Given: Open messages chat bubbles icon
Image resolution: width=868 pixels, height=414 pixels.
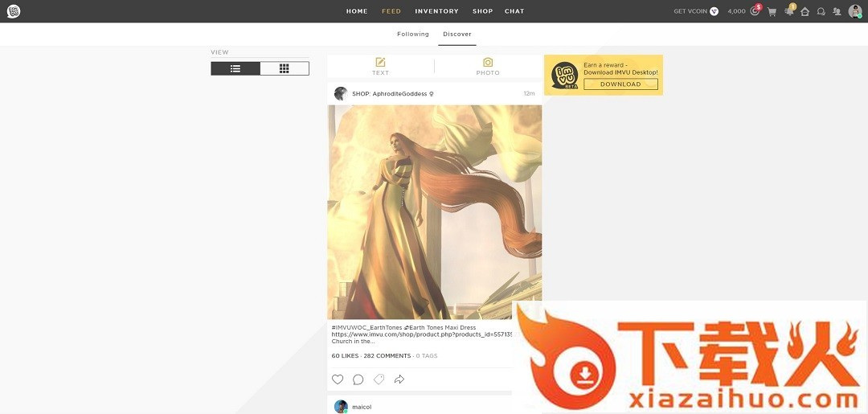Looking at the screenshot, I should point(821,11).
